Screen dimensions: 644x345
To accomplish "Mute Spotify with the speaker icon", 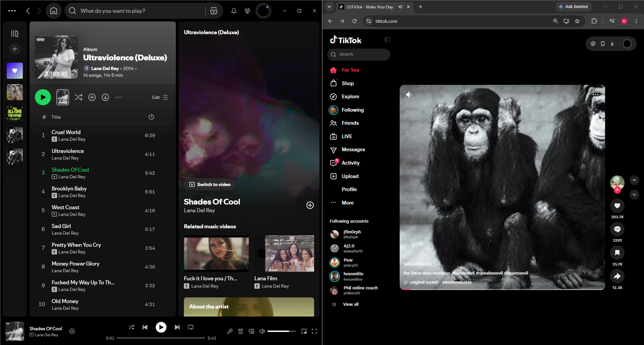I will pos(262,331).
